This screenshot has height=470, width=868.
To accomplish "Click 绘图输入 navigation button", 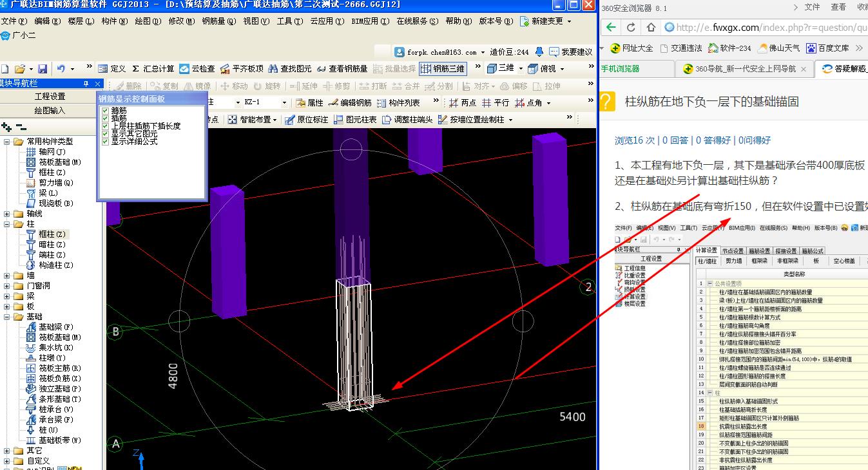I will [50, 111].
